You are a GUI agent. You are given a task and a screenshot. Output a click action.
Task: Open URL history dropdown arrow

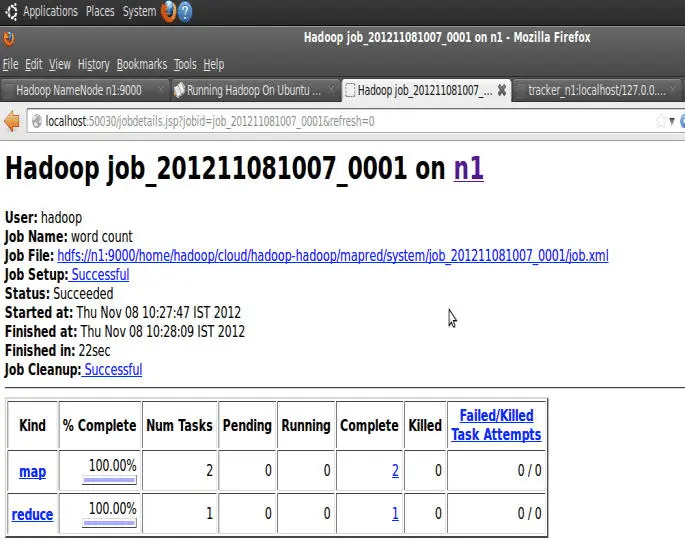pyautogui.click(x=672, y=121)
